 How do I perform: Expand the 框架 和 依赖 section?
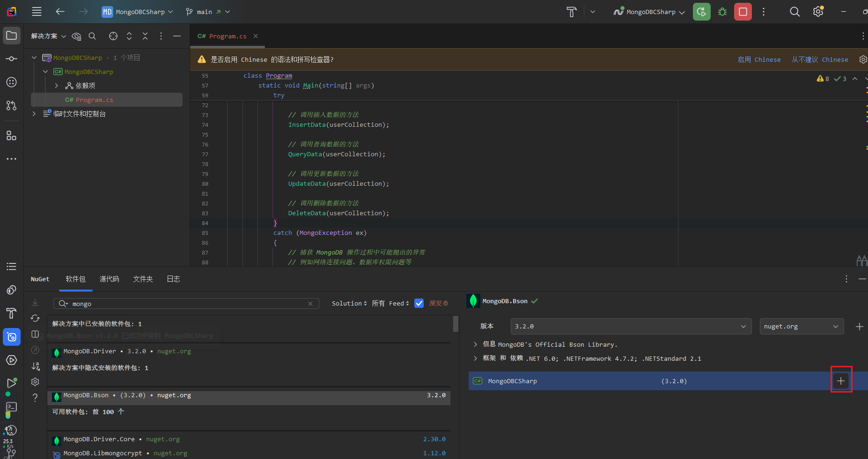(x=476, y=358)
